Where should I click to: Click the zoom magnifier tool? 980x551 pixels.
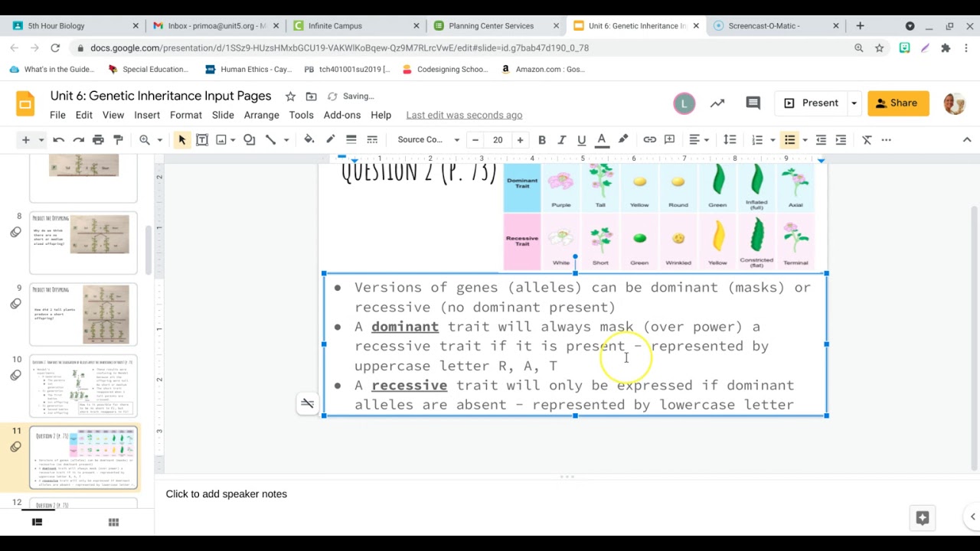[x=144, y=140]
